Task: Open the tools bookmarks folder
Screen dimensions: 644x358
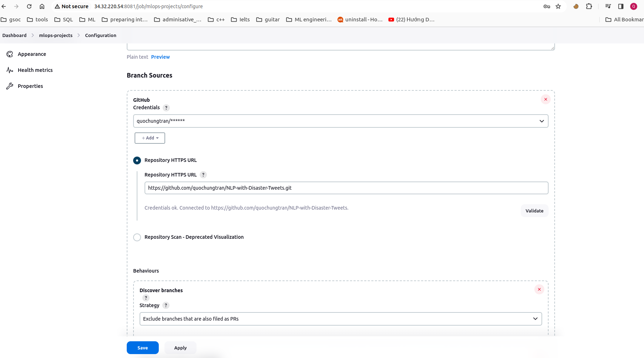Action: pos(37,20)
